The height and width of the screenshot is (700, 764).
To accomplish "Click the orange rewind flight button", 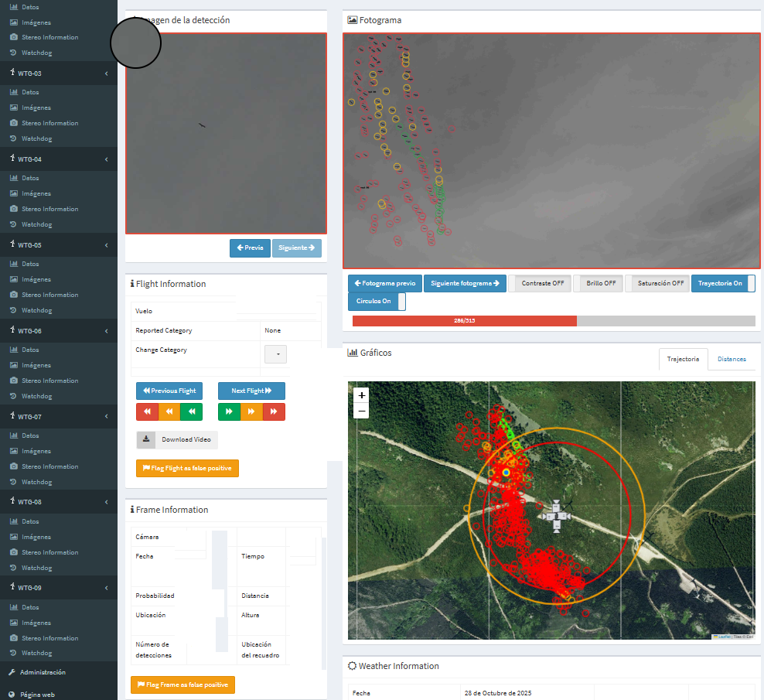I will (x=169, y=412).
